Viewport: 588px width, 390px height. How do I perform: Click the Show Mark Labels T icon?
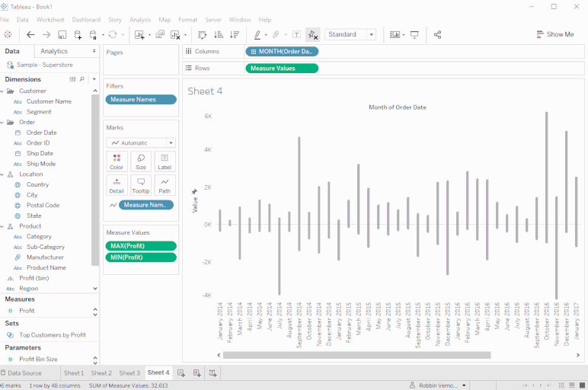tap(296, 35)
